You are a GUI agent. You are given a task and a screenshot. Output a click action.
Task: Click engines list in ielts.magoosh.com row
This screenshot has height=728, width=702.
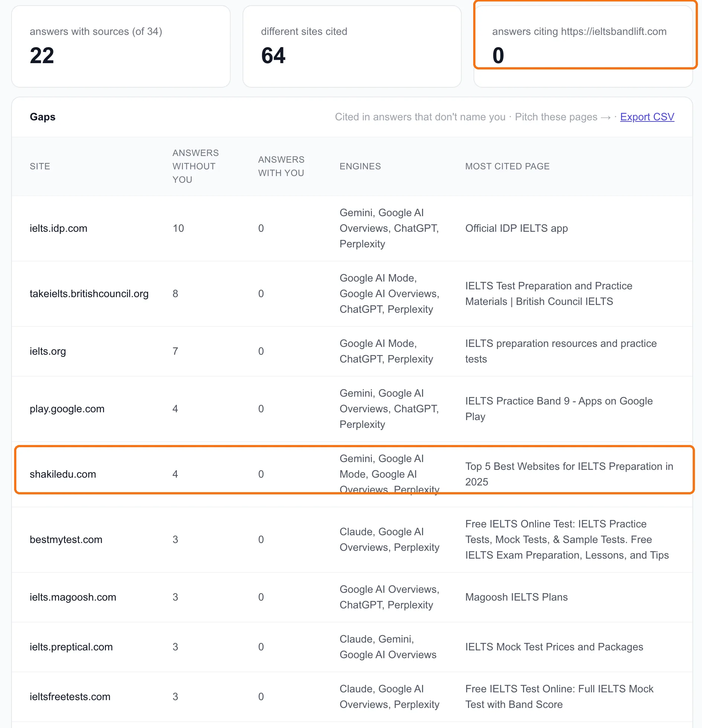point(389,597)
